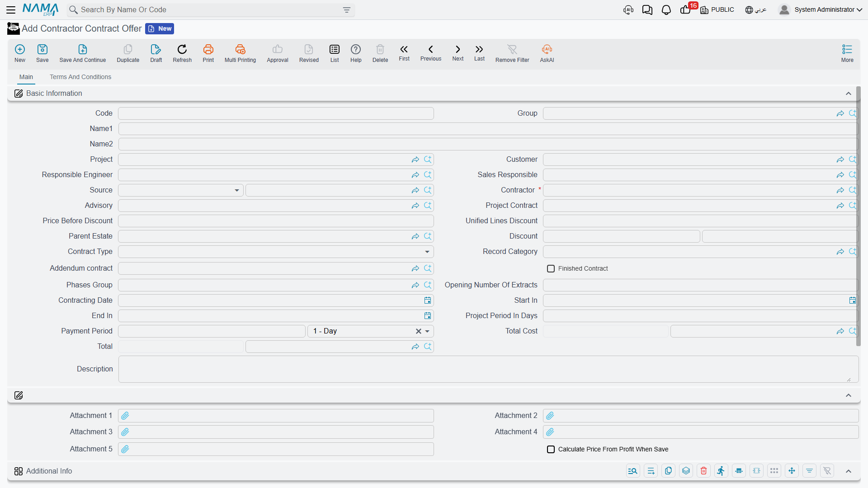This screenshot has height=488, width=868.
Task: Click the New status badge
Action: 160,29
